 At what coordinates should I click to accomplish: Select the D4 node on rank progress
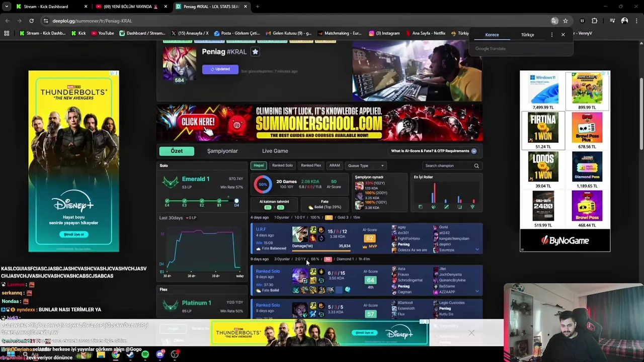(x=236, y=202)
